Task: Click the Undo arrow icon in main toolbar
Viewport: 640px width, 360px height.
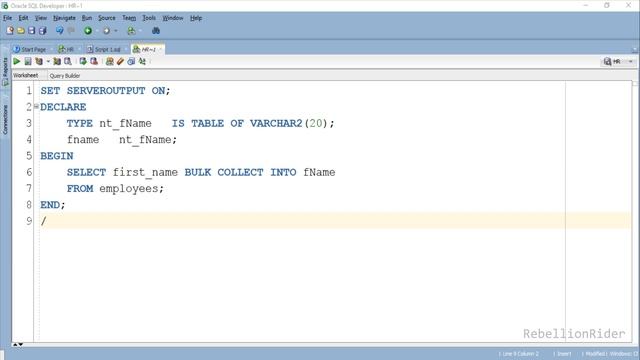Action: click(x=60, y=31)
